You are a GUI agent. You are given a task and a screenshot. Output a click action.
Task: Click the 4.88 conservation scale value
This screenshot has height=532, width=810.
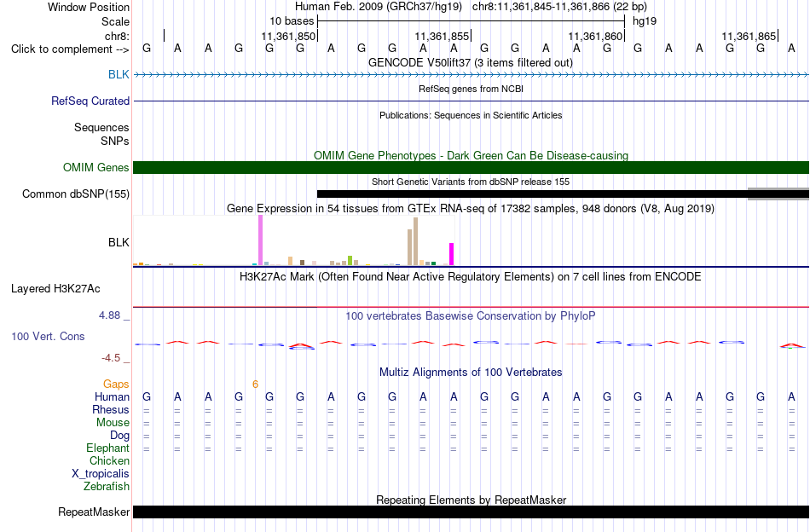[x=109, y=315]
